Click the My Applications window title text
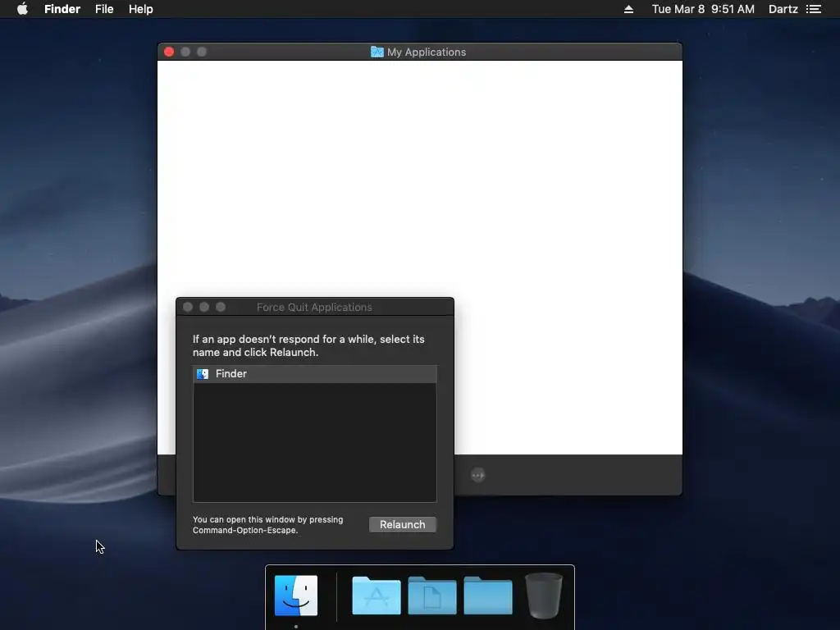The image size is (840, 630). 427,52
